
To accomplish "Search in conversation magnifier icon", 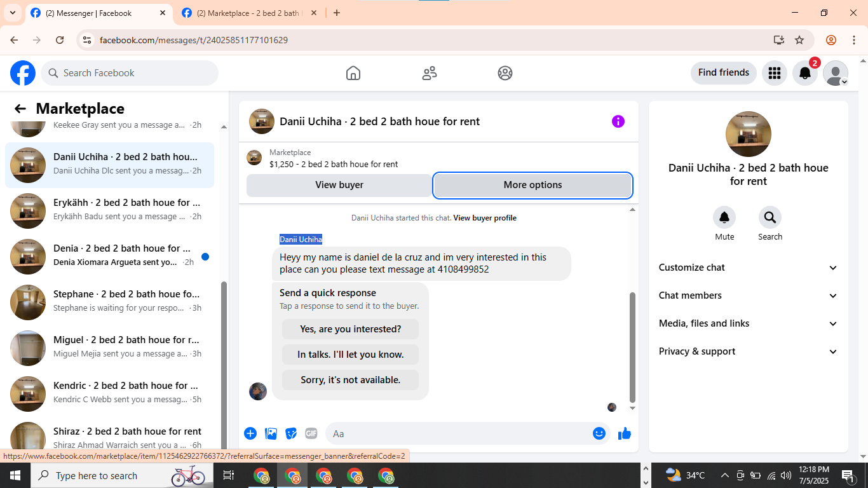I will [x=770, y=218].
